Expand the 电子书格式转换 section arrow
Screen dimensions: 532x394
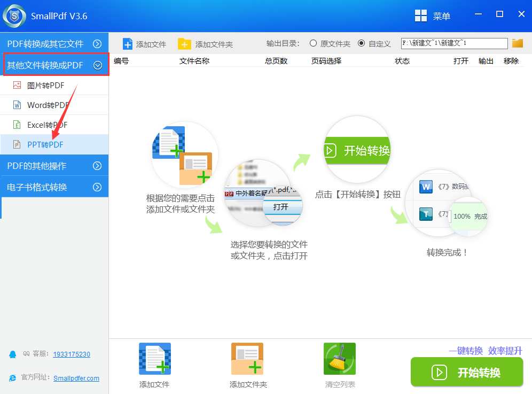[97, 187]
